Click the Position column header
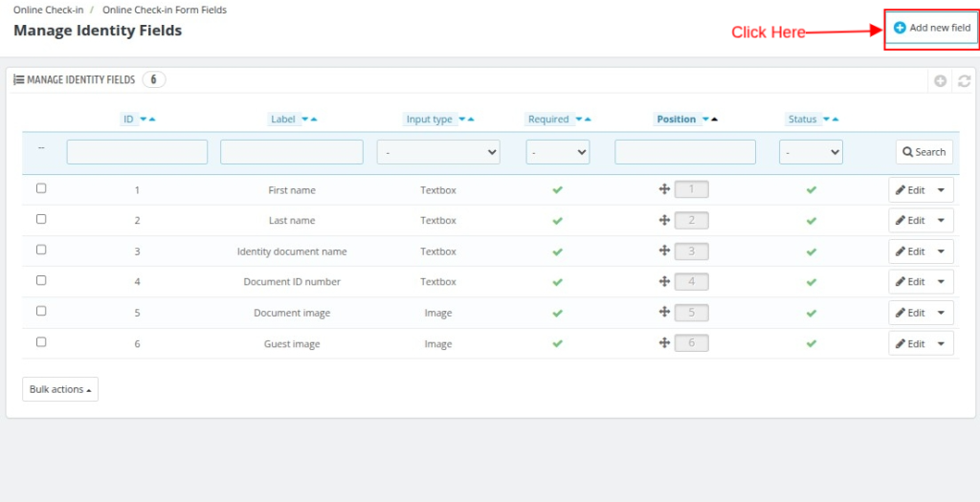The width and height of the screenshot is (980, 502). coord(677,120)
